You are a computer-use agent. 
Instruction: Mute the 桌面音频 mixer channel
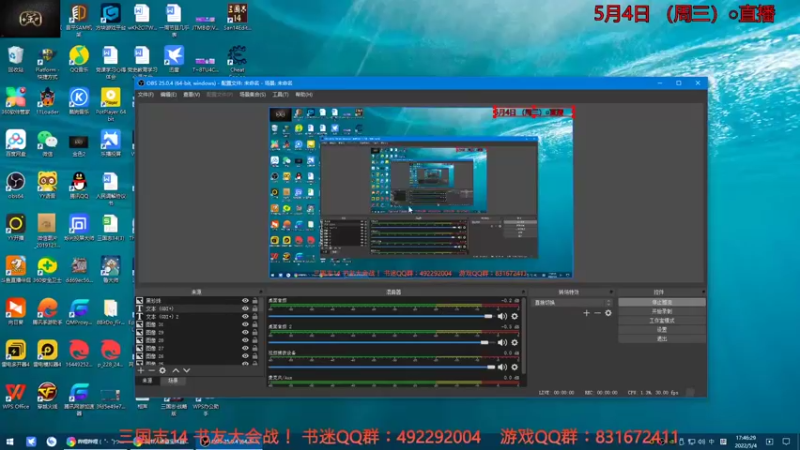[502, 316]
